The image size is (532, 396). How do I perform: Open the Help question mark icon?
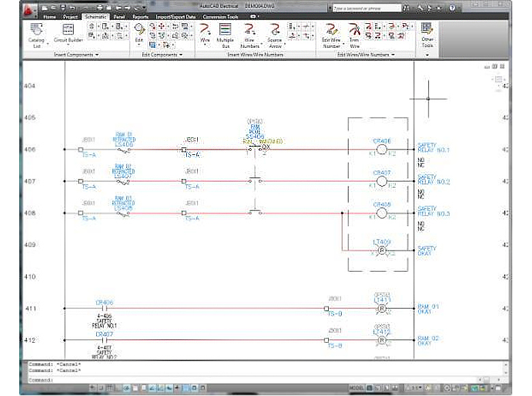452,8
